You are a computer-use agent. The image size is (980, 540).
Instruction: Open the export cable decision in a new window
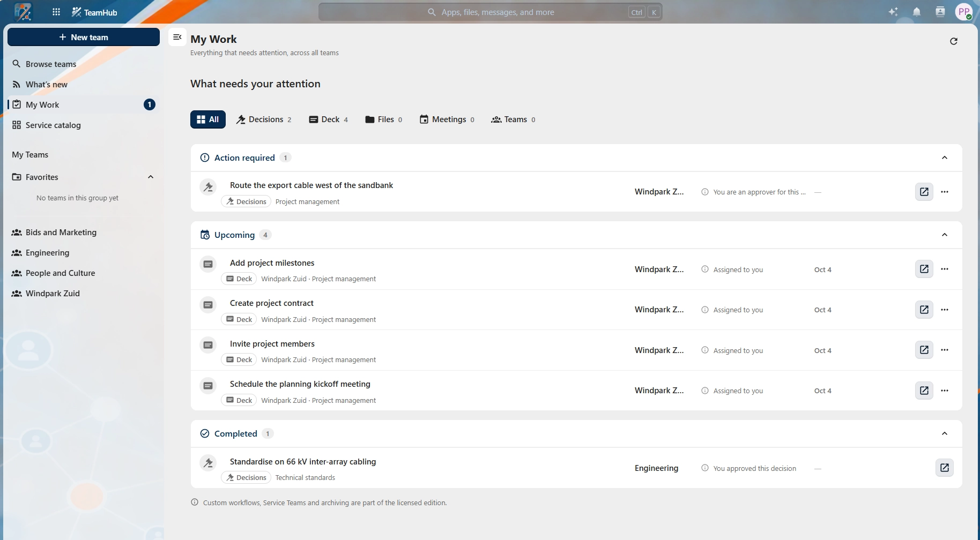point(924,192)
